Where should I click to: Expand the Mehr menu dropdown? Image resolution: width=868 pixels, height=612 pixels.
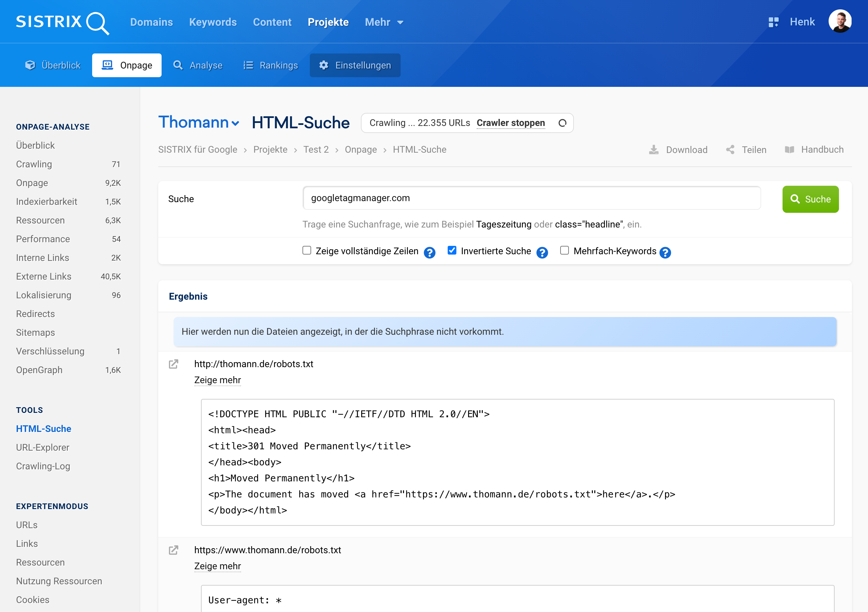[x=384, y=22]
